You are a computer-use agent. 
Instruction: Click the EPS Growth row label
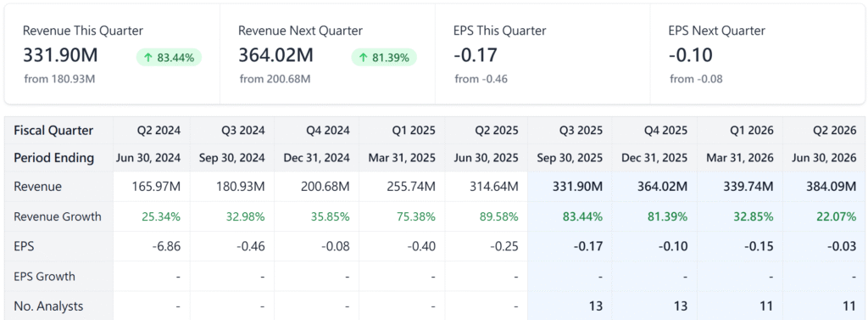point(44,276)
